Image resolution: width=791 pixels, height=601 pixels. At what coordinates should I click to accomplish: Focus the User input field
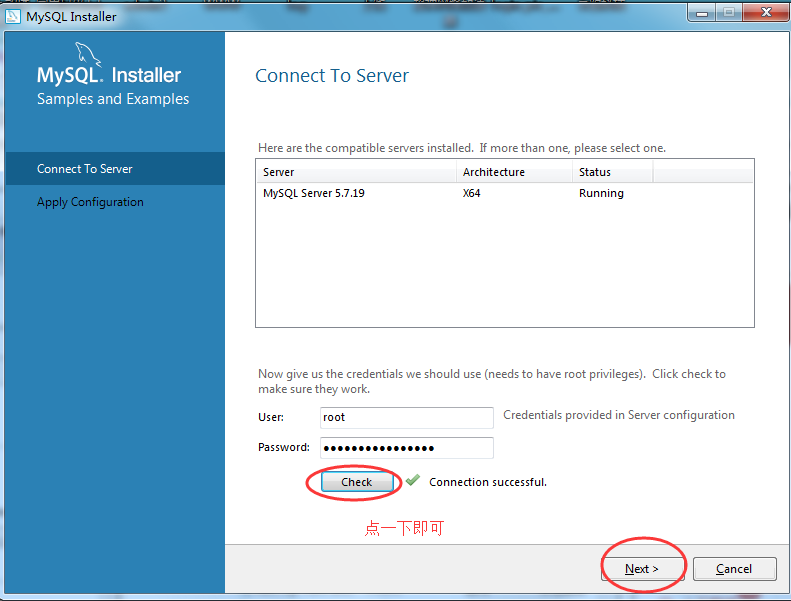pos(407,417)
